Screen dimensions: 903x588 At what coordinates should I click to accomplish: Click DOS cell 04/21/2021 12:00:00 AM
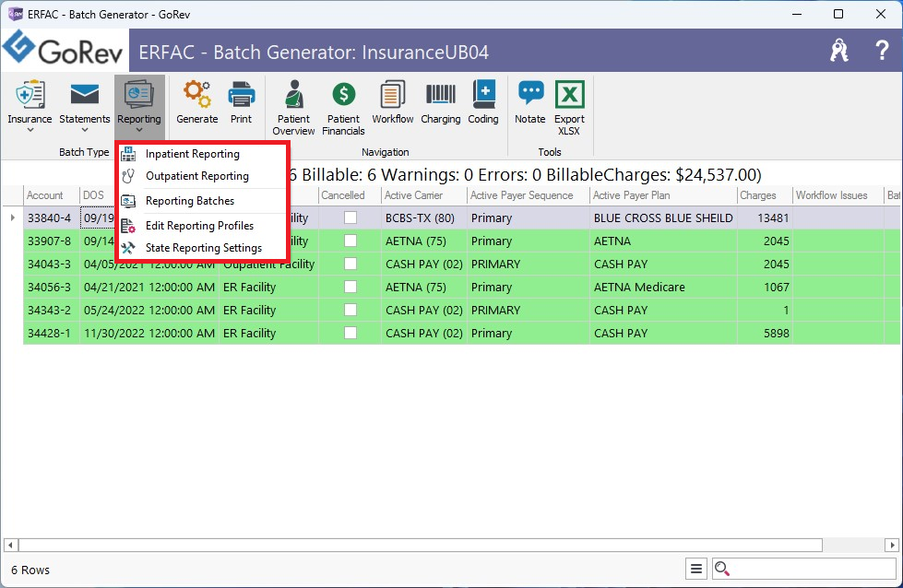click(149, 288)
